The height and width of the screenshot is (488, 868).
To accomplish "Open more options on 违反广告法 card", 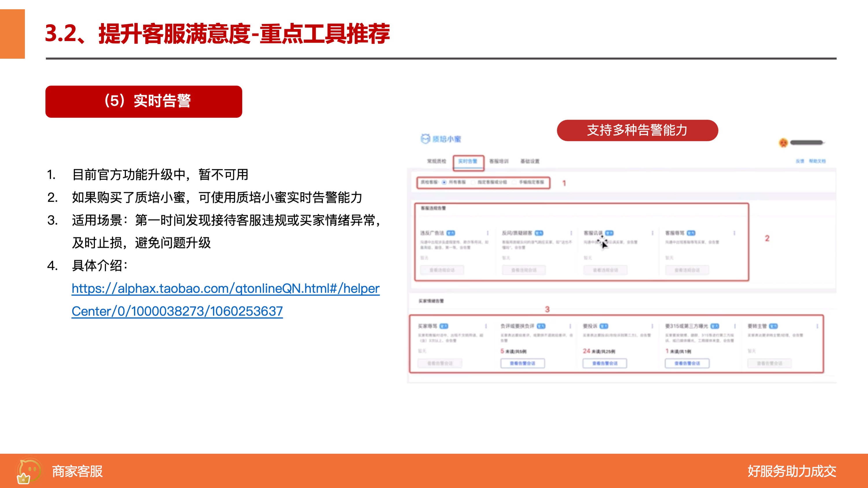I will coord(488,233).
